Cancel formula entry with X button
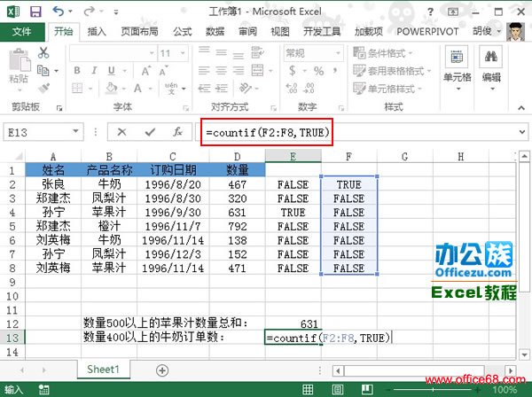Image resolution: width=532 pixels, height=397 pixels. click(121, 131)
